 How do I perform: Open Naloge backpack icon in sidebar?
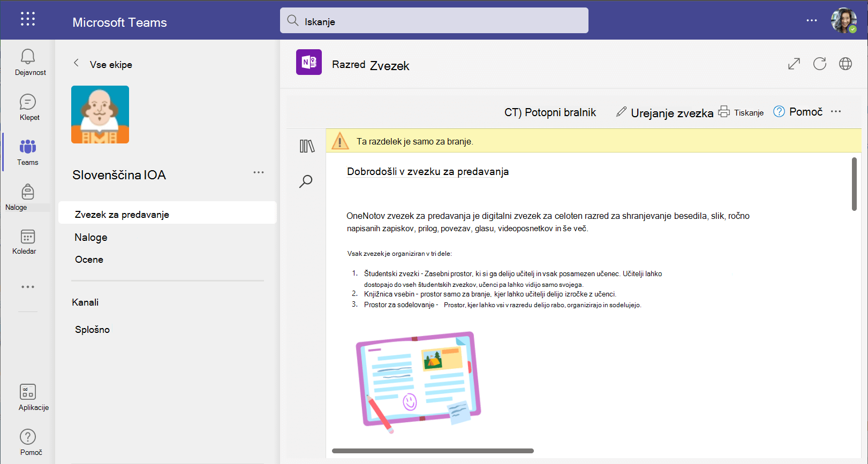click(28, 192)
